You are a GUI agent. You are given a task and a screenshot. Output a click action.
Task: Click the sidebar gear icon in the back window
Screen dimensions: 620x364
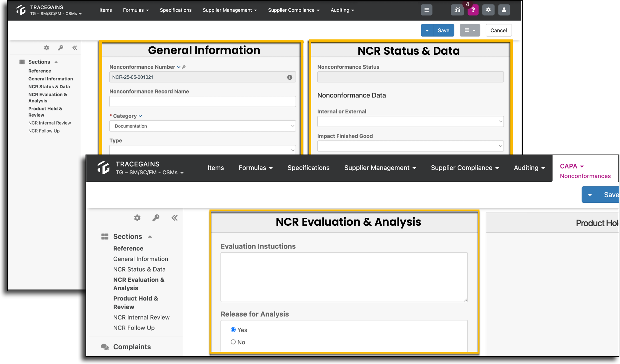point(46,48)
